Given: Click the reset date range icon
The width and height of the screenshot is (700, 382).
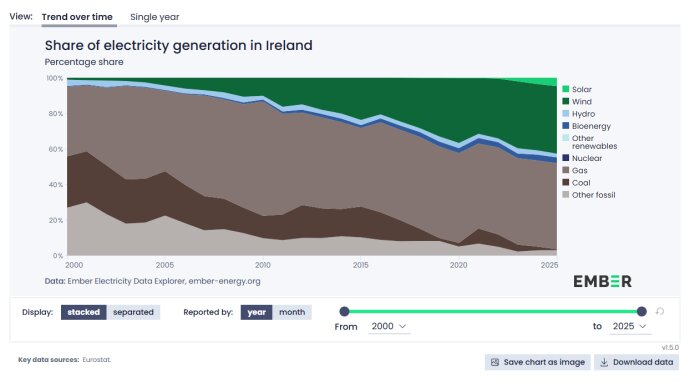Looking at the screenshot, I should pyautogui.click(x=660, y=311).
